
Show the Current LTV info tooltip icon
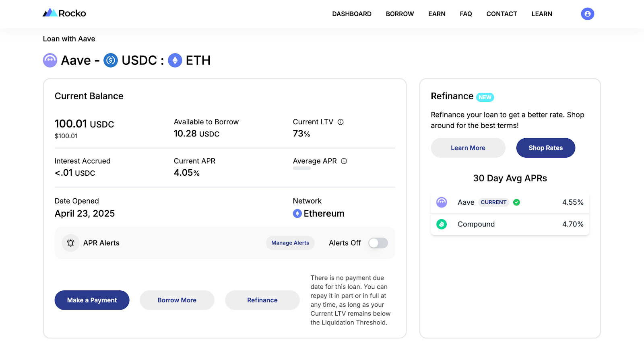341,122
